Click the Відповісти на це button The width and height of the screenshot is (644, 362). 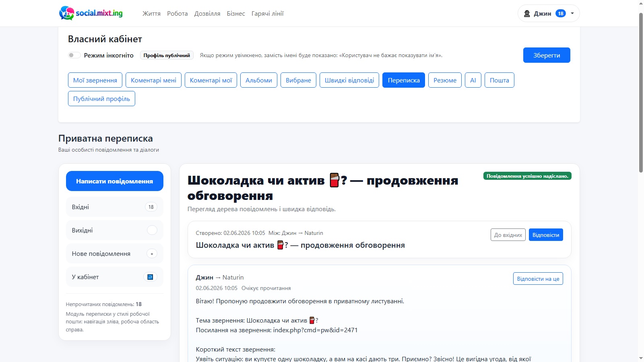pyautogui.click(x=538, y=279)
